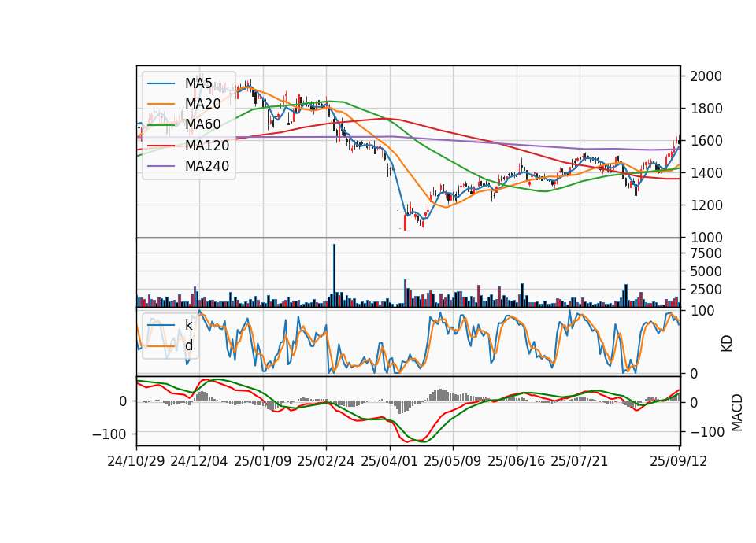Click the 7500 volume axis tick label
756x543 pixels.
pos(706,253)
